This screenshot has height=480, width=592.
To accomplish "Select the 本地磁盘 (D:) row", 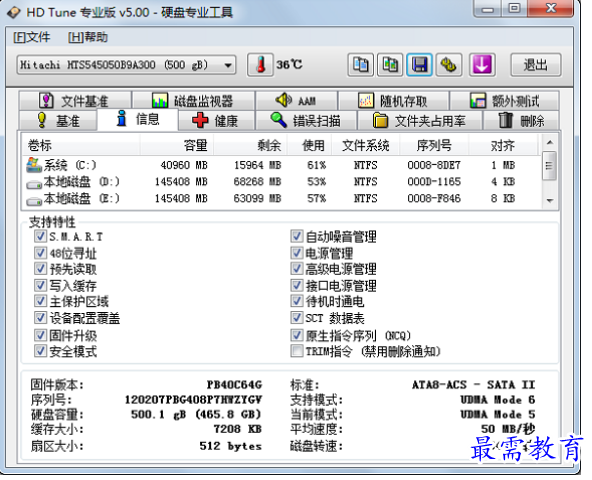I will pos(282,182).
